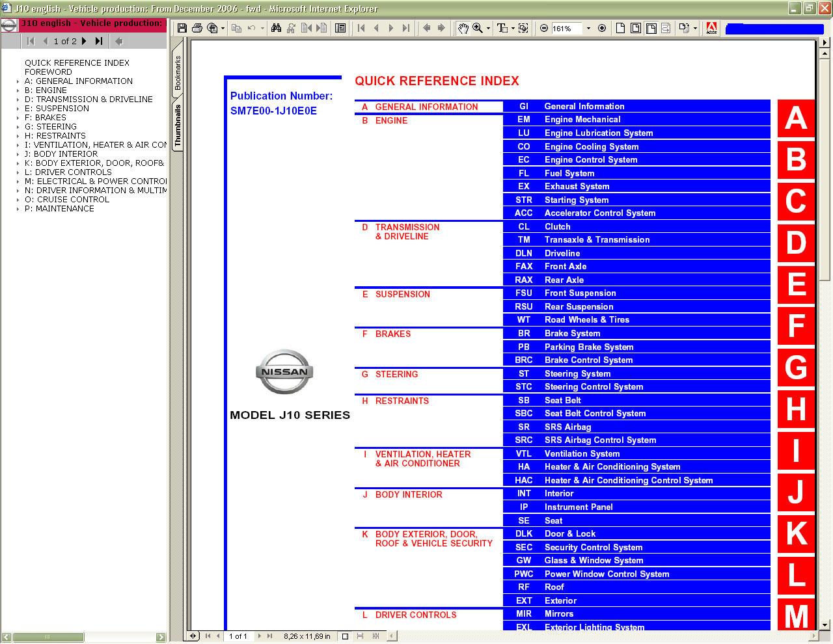Open the Engine Mechanical link

tap(582, 120)
